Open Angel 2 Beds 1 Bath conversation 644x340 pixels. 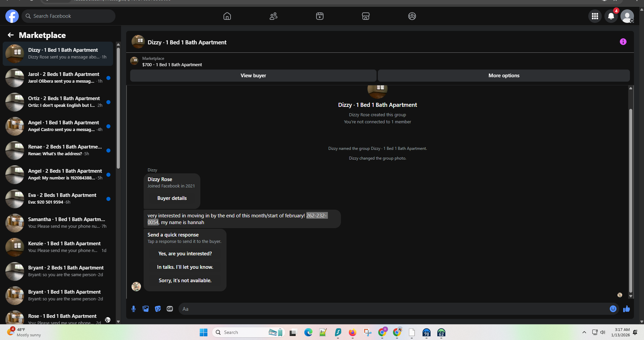pyautogui.click(x=58, y=175)
